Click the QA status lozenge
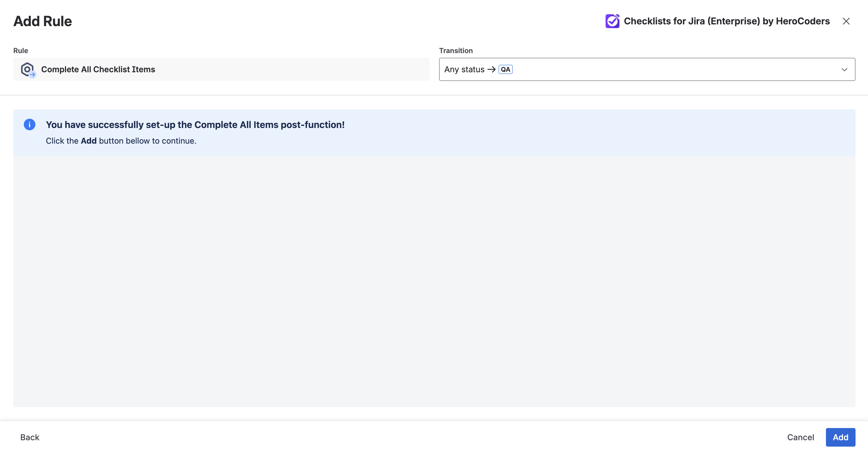The height and width of the screenshot is (453, 868). (x=505, y=69)
